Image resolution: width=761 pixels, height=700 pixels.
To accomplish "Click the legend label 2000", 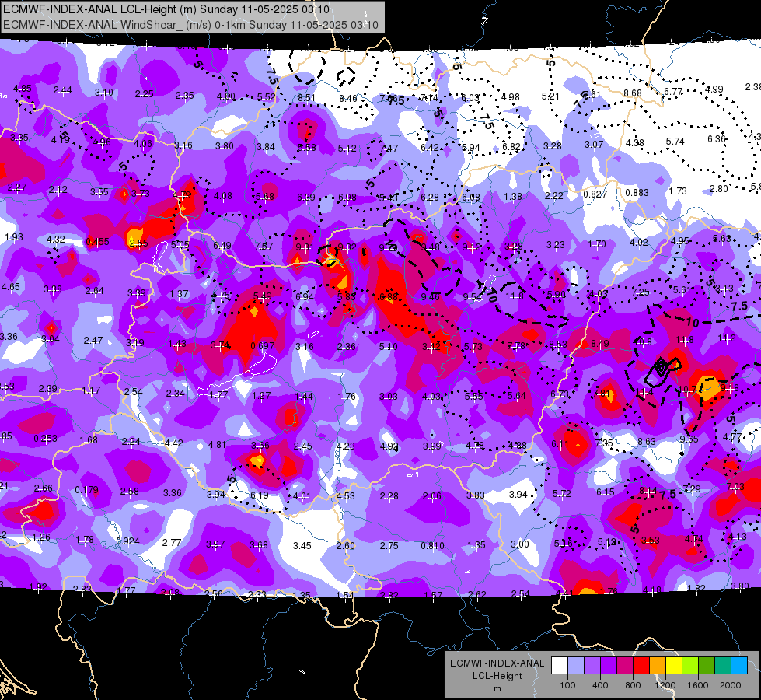I will pos(730,685).
